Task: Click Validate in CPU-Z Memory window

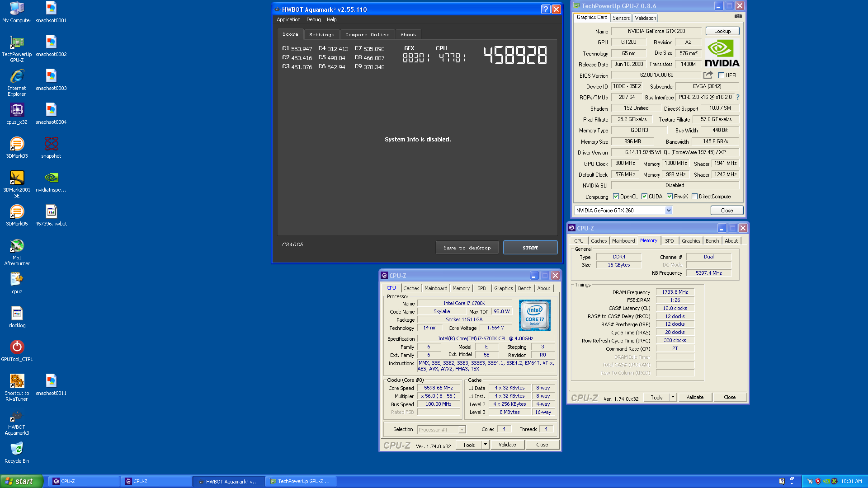Action: click(x=695, y=398)
